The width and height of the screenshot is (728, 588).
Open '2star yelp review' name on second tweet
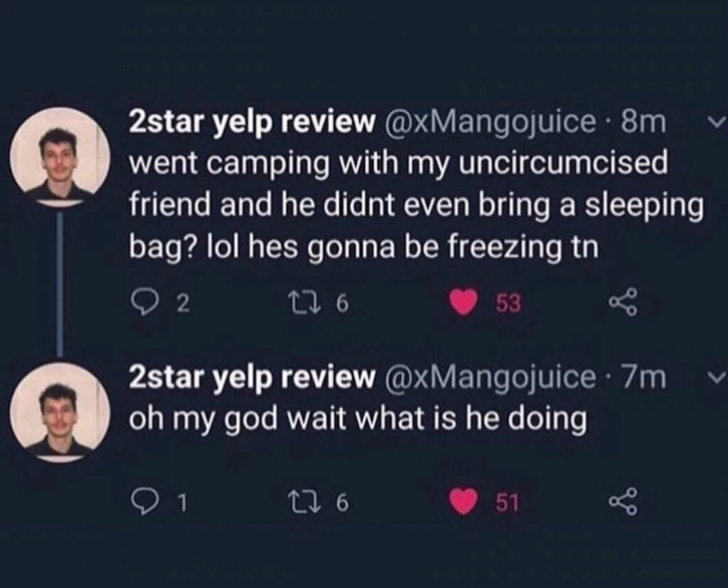coord(252,378)
